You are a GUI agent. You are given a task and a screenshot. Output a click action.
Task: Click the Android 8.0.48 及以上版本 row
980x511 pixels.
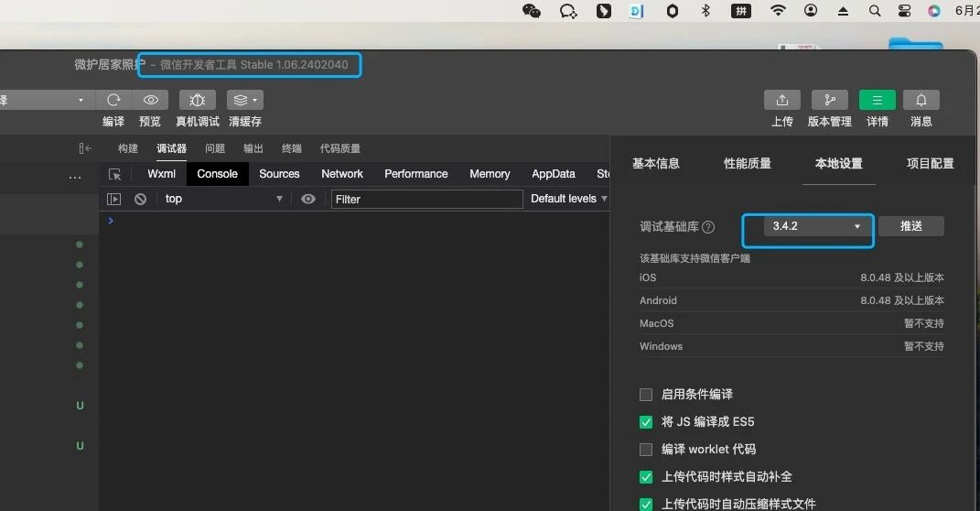click(792, 301)
